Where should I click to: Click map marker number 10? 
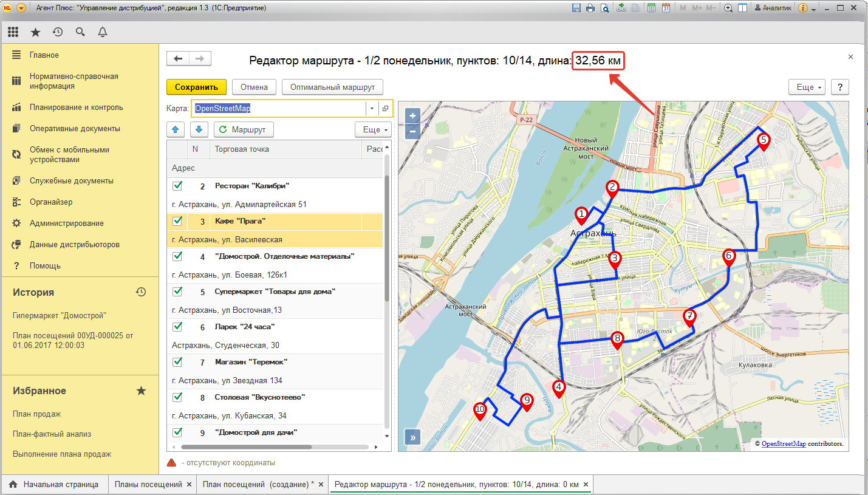tap(480, 411)
